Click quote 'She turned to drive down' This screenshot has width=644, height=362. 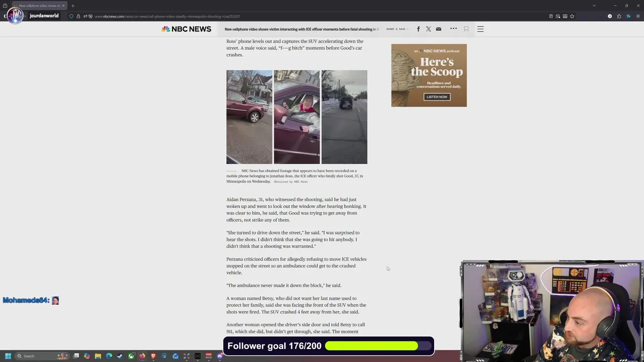pos(293,239)
